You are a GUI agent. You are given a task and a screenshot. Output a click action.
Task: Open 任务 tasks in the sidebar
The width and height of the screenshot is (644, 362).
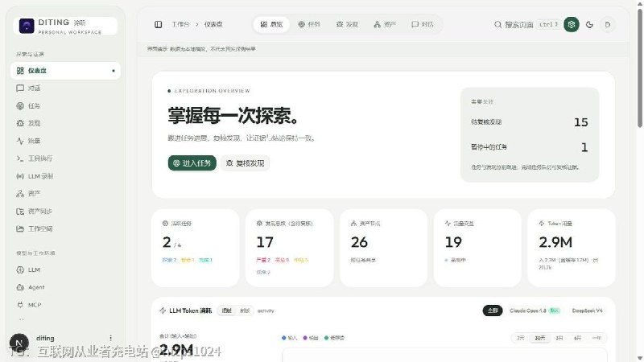click(65, 106)
